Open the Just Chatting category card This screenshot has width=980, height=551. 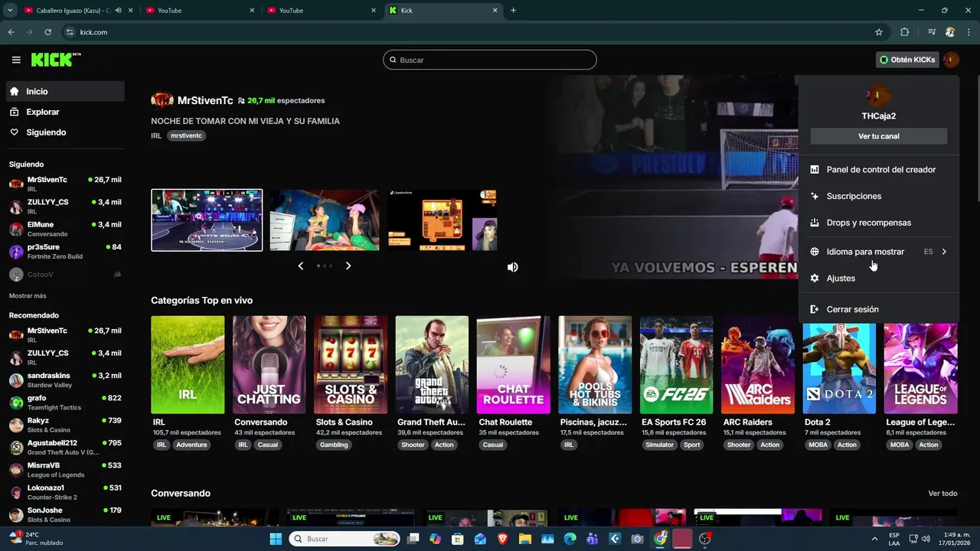(269, 365)
